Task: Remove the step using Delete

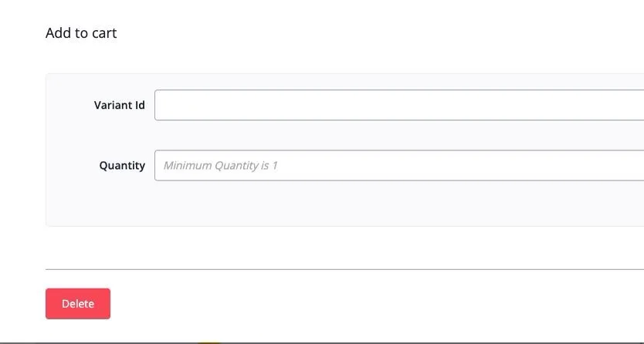Action: (78, 303)
